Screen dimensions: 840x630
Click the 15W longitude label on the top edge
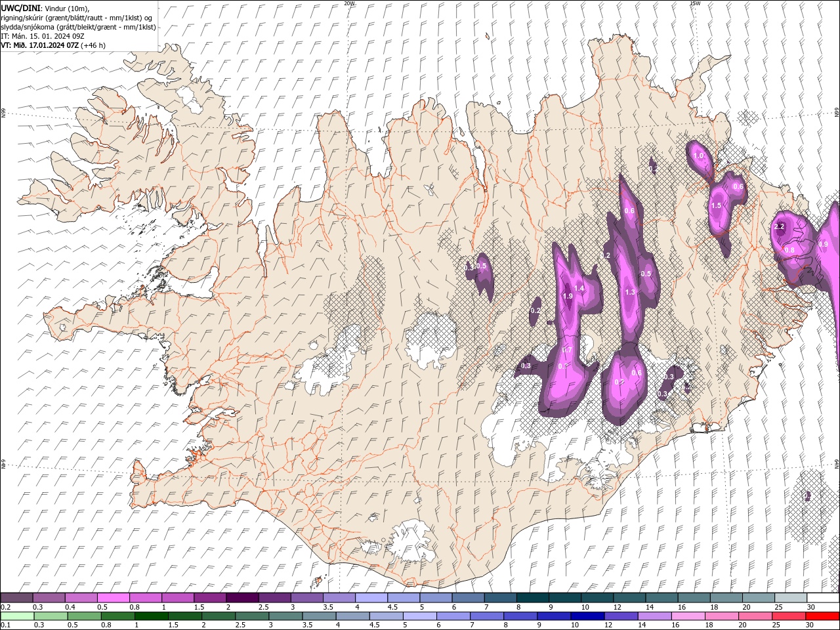click(x=695, y=3)
